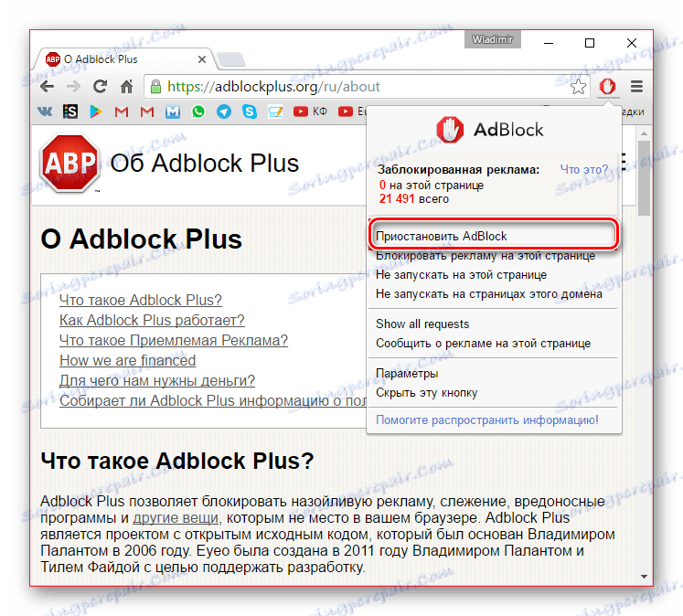The image size is (683, 616).
Task: Open the Chrome hamburger menu
Action: click(637, 87)
